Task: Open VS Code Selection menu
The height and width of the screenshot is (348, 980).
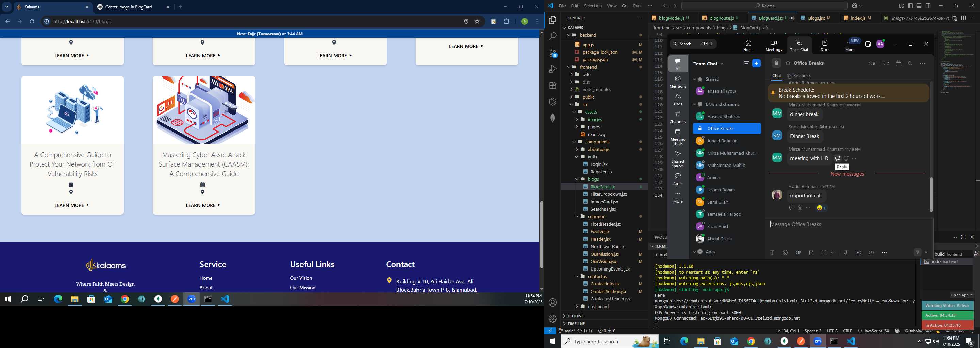Action: [x=593, y=6]
